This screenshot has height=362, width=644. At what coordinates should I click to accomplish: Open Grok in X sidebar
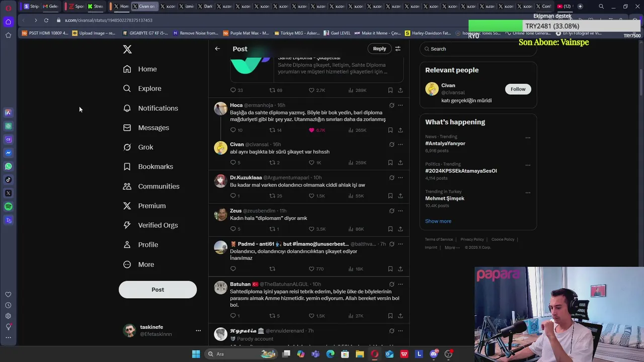138,147
